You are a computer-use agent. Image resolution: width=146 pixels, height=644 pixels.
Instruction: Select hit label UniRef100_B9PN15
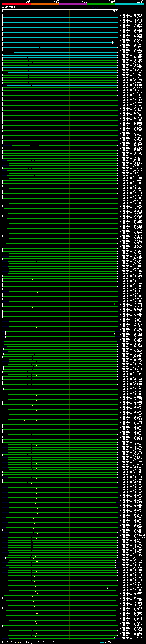[131, 334]
